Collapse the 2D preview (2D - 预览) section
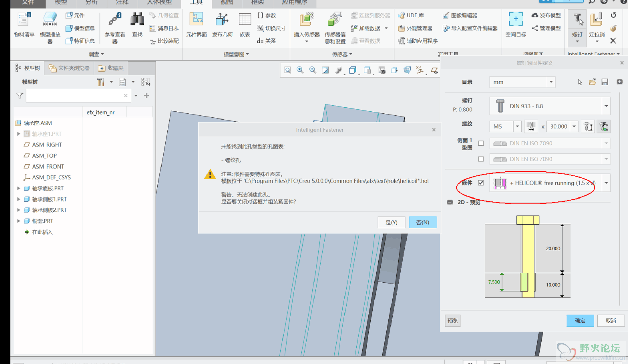Viewport: 628px width, 364px height. coord(450,202)
